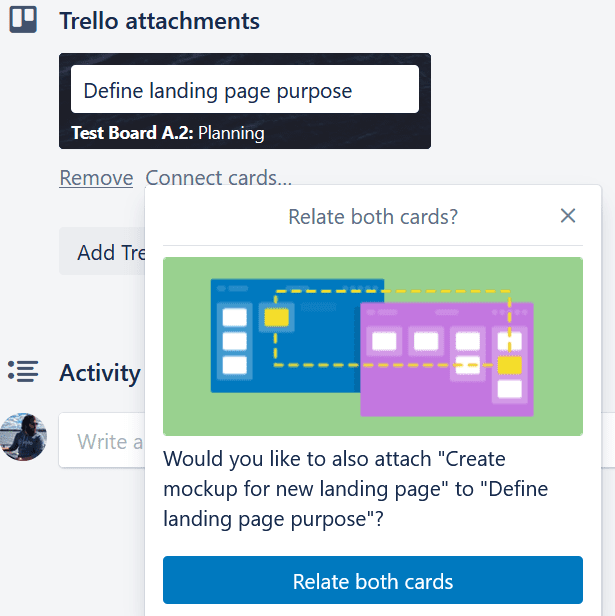Click the blue board in the illustration
The height and width of the screenshot is (616, 615).
[285, 336]
